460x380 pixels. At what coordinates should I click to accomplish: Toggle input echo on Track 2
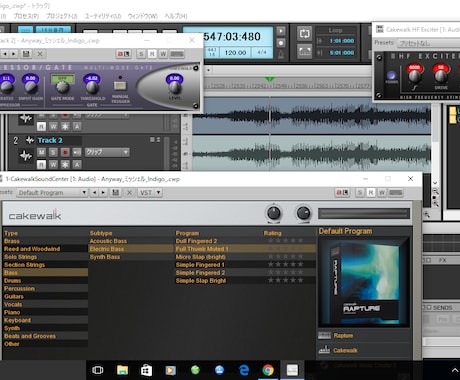(x=77, y=152)
